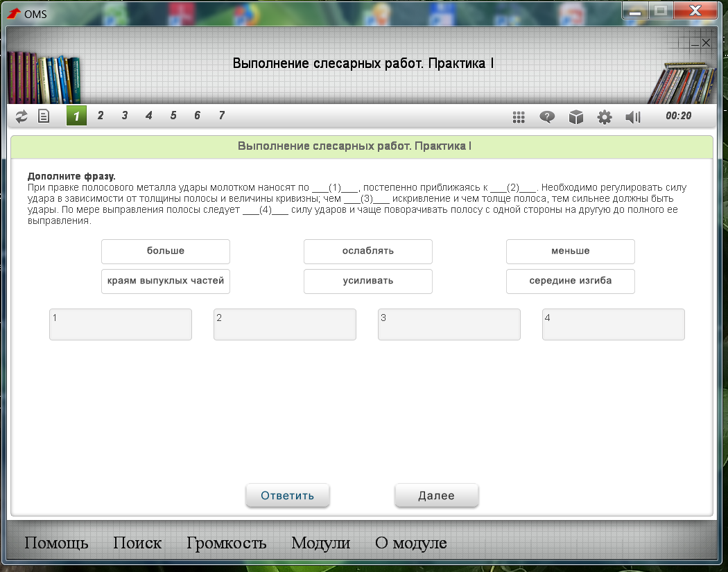
Task: Switch to question 5 tab
Action: tap(173, 116)
